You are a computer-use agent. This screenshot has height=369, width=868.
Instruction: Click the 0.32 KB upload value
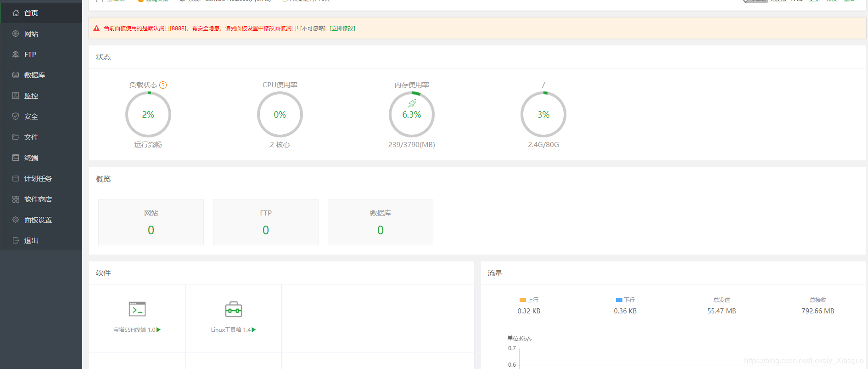click(x=529, y=311)
